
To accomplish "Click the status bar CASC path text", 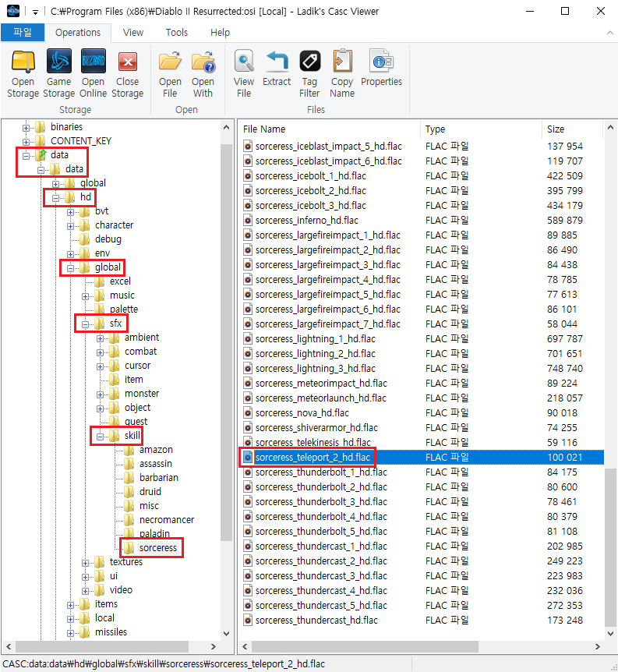I will 164,664.
